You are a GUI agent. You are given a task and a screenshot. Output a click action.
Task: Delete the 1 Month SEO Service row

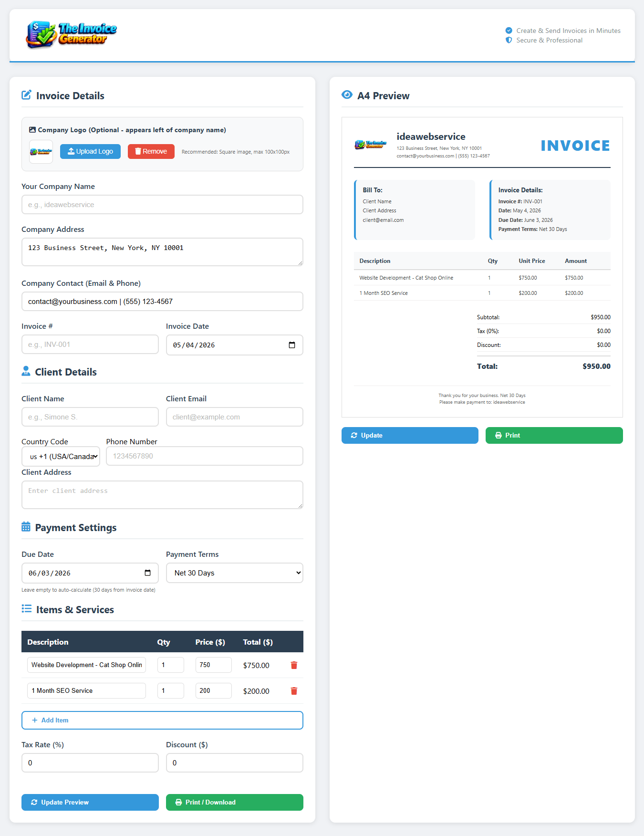pos(294,691)
